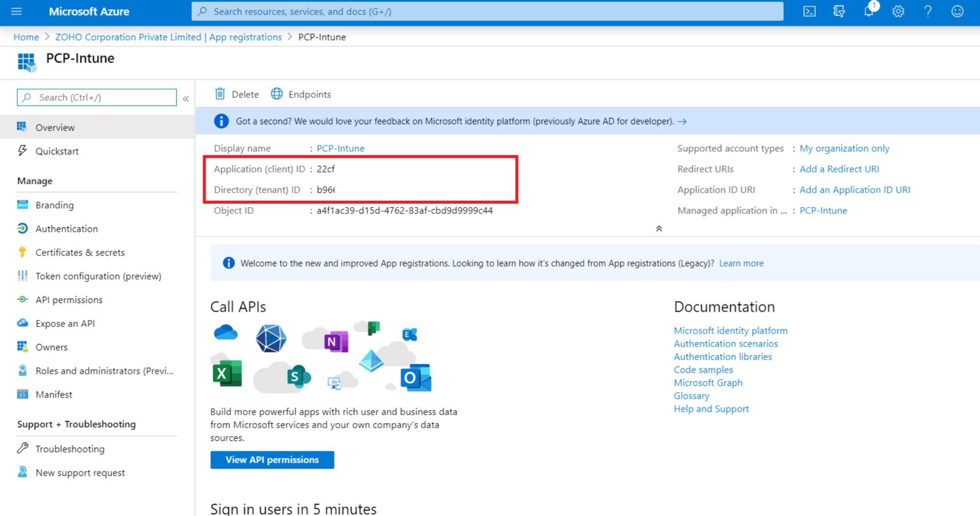The height and width of the screenshot is (516, 980).
Task: Open Directory and subscription filter icon
Action: point(839,11)
